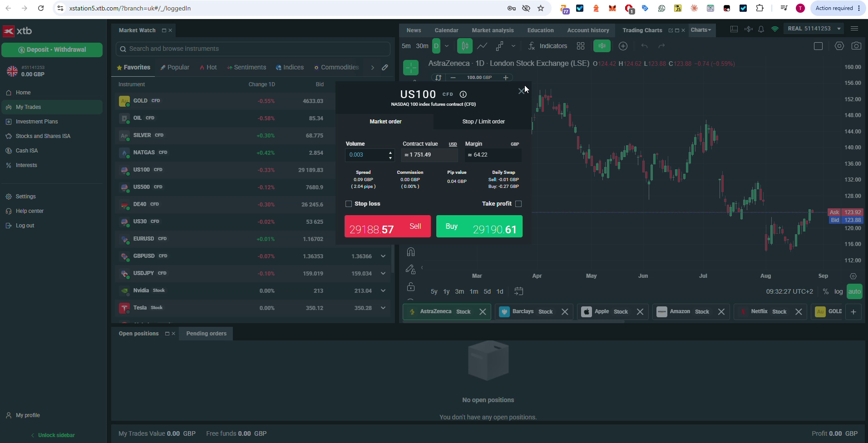Open the Pending orders tab
Viewport: 868px width, 443px height.
pyautogui.click(x=206, y=334)
